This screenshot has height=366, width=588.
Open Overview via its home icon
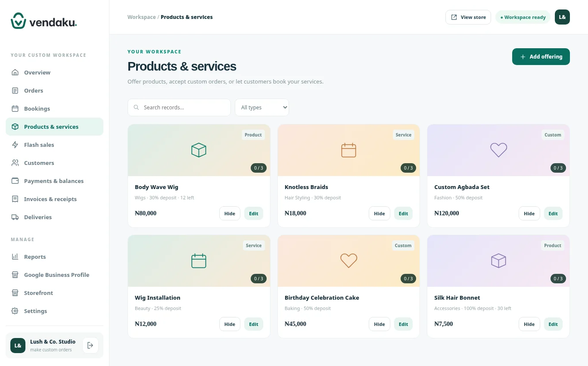coord(15,72)
